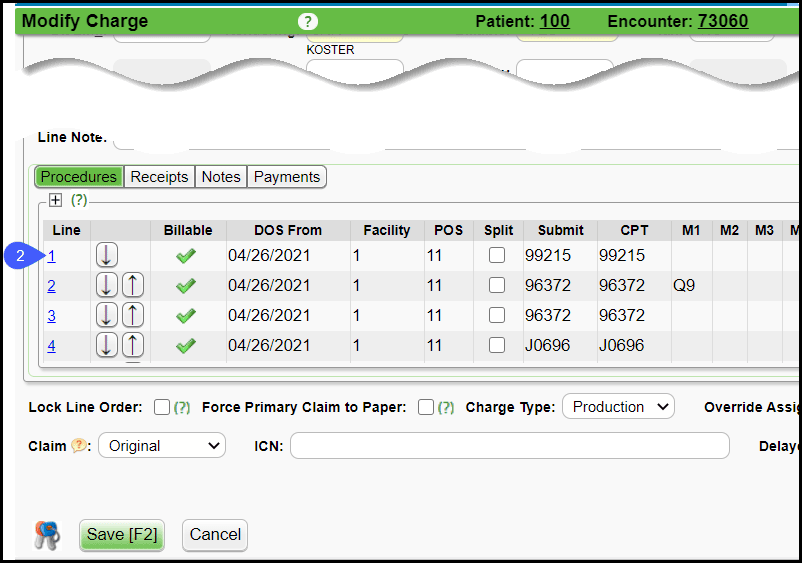Open Patient 100 link in header
Image resolution: width=802 pixels, height=563 pixels.
554,21
